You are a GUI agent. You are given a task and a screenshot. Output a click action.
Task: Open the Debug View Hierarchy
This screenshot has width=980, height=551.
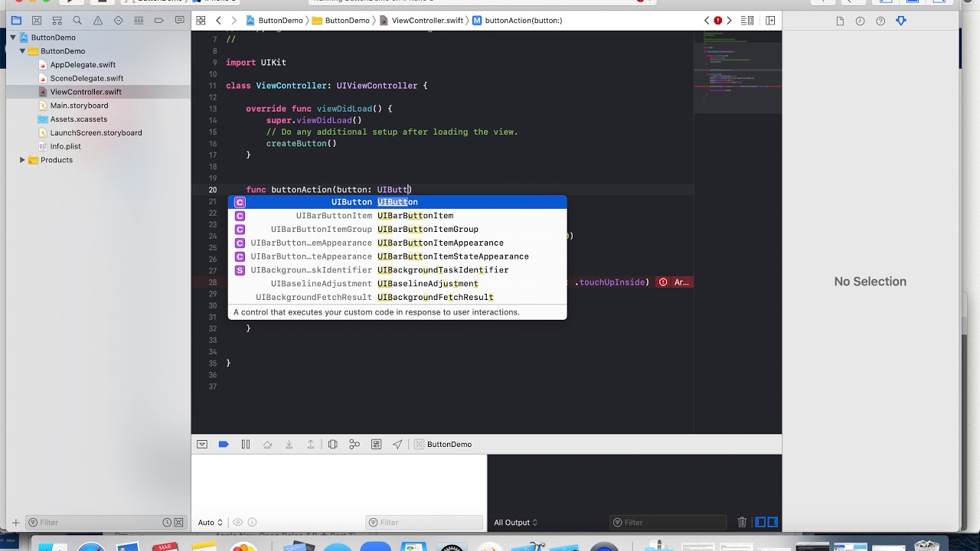pyautogui.click(x=333, y=445)
